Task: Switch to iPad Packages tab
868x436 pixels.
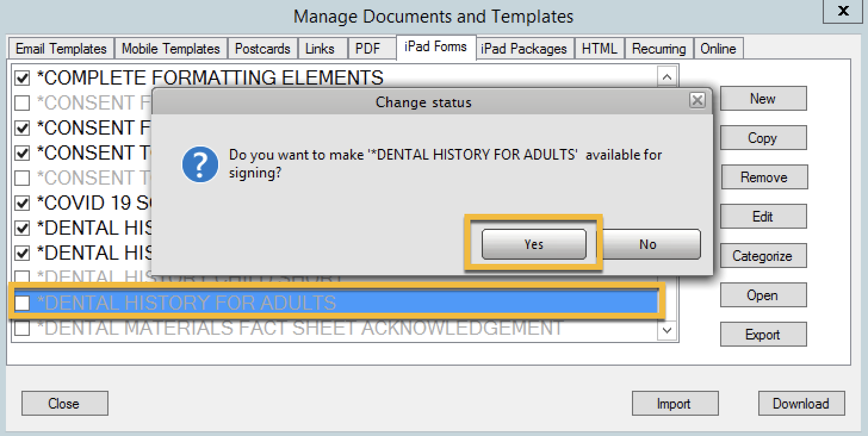Action: click(524, 49)
